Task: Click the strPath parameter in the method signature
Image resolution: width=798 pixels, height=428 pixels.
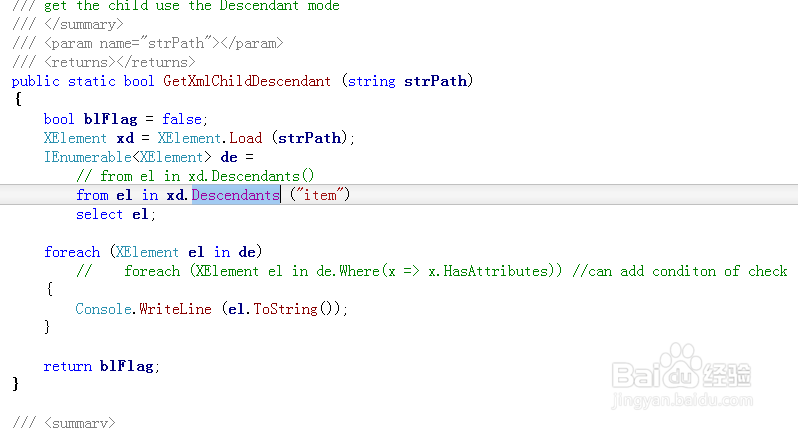Action: tap(436, 81)
